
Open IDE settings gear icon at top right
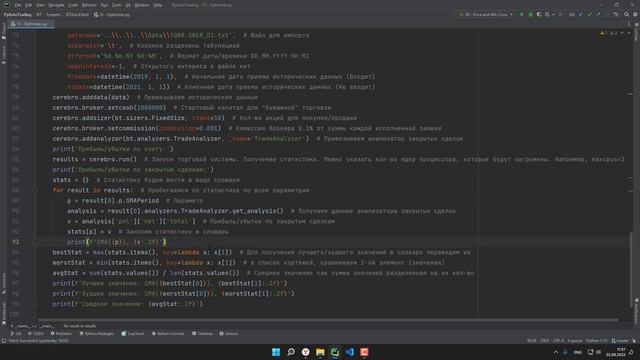[635, 14]
